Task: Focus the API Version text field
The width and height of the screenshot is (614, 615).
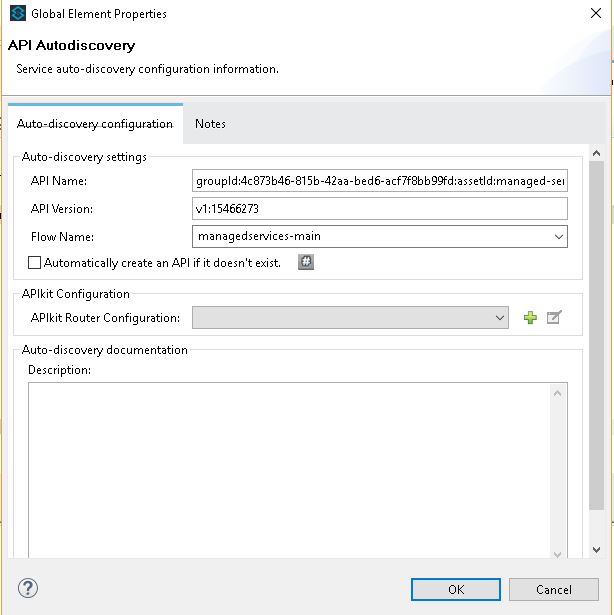Action: pyautogui.click(x=380, y=209)
